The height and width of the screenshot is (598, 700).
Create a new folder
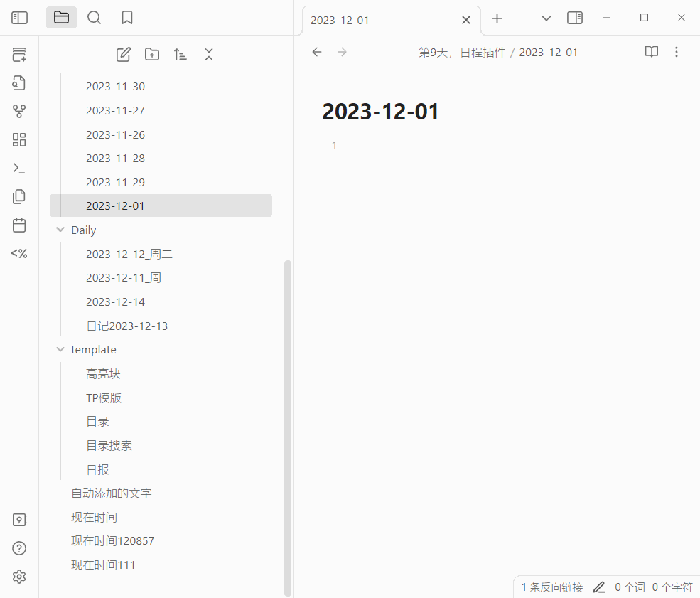152,55
